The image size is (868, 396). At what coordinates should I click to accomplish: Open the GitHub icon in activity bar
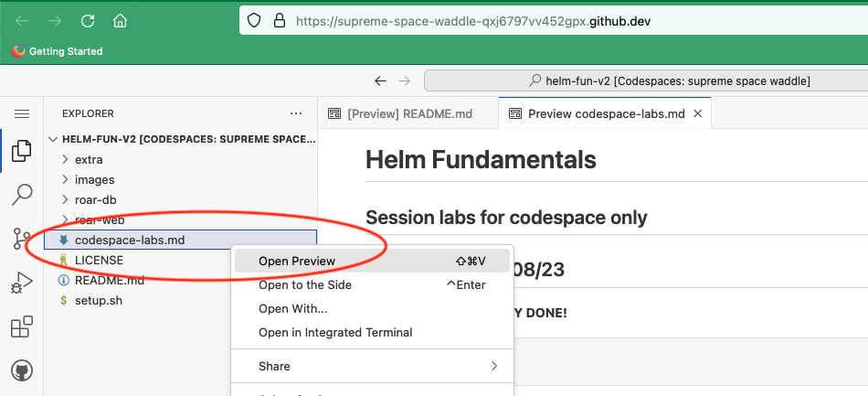click(x=22, y=370)
